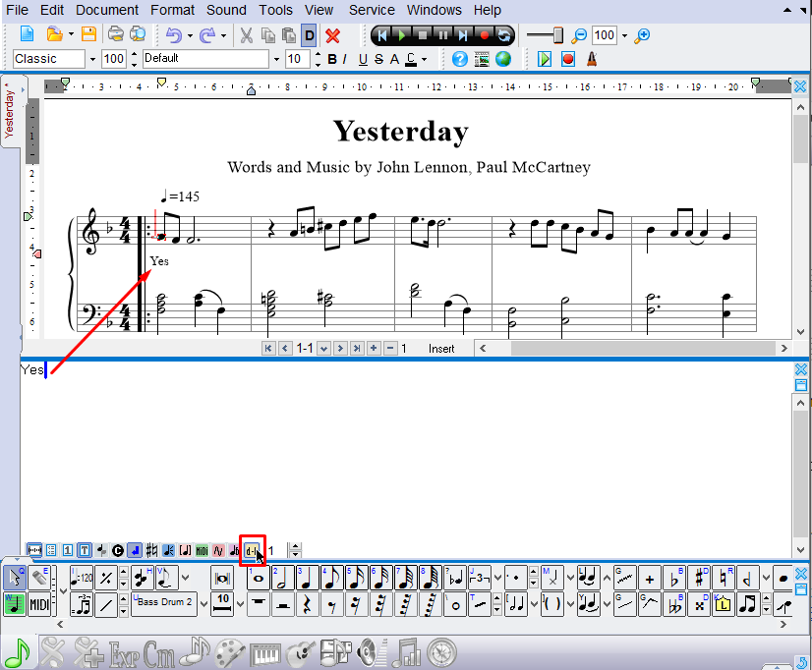Toggle the highlighted D mode button
The height and width of the screenshot is (670, 812).
click(310, 35)
